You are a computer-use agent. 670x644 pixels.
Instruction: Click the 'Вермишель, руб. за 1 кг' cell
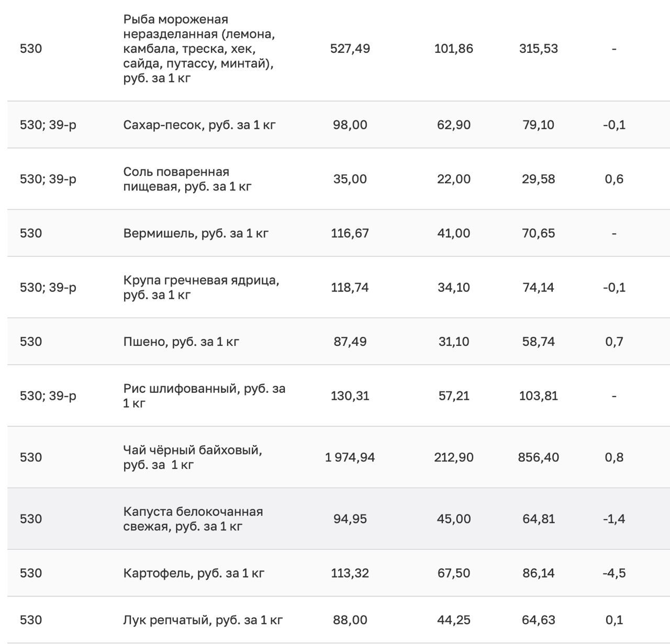click(196, 233)
